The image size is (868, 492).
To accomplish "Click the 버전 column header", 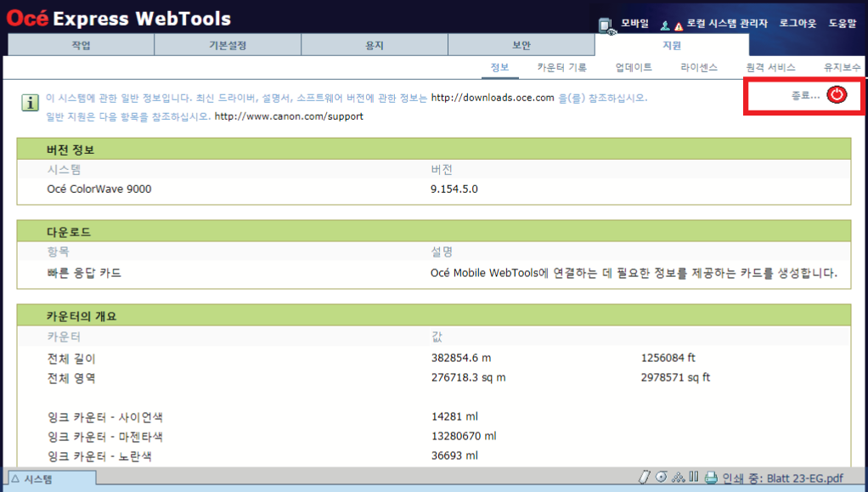I will [442, 170].
